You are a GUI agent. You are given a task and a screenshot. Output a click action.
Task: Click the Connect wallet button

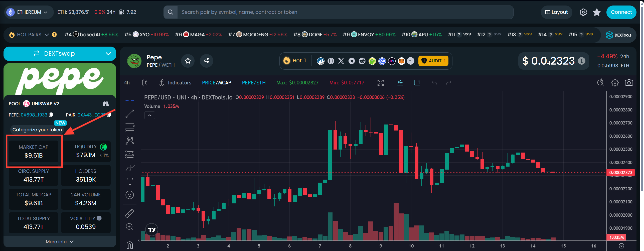[621, 12]
